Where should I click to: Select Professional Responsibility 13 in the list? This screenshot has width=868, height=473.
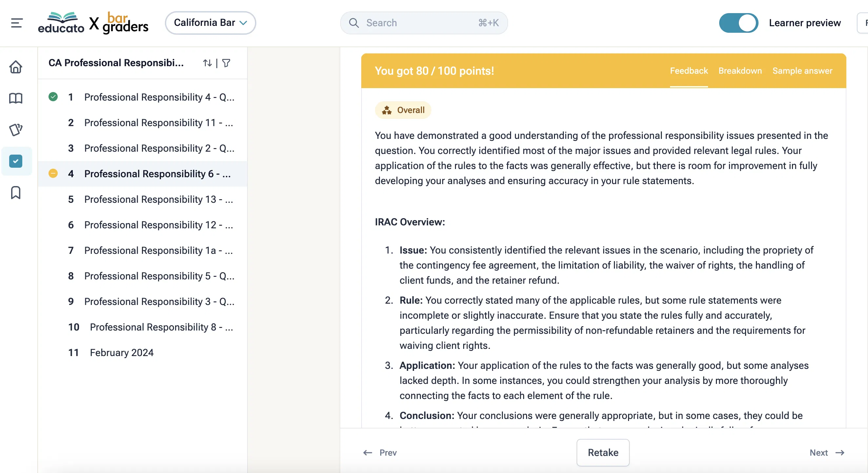(x=158, y=199)
